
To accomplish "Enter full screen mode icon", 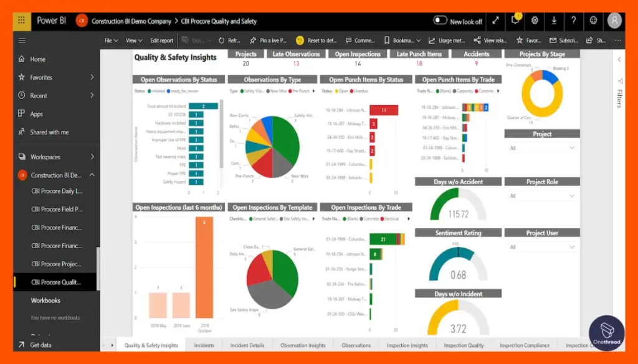I will coord(495,21).
